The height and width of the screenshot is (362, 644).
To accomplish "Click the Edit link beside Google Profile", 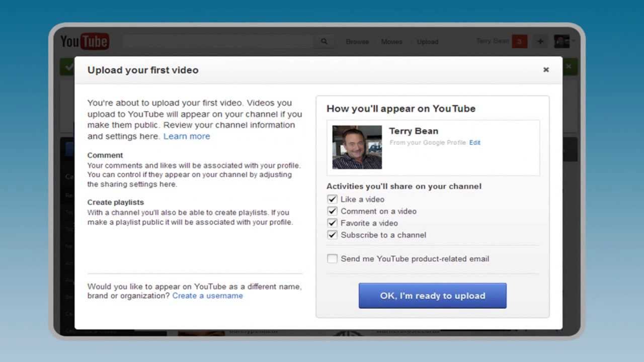I will point(474,143).
